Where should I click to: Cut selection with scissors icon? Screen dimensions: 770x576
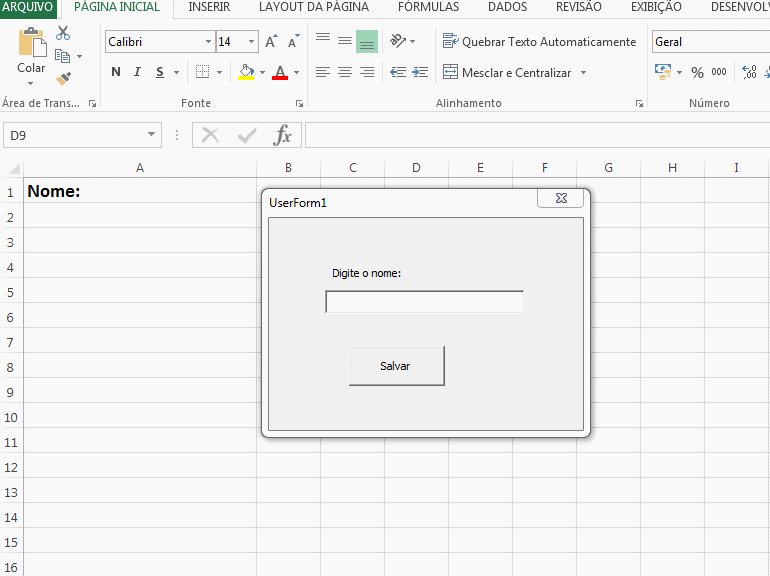(x=63, y=33)
